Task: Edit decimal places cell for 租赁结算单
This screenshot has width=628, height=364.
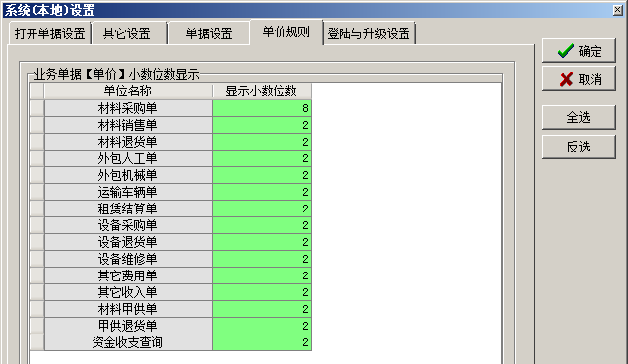Action: point(262,209)
